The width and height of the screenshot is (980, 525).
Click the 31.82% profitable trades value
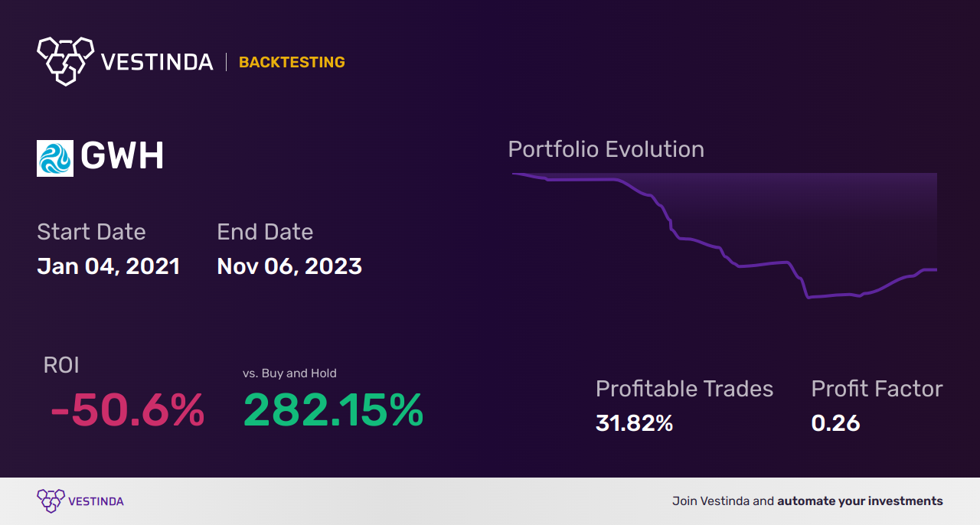(634, 422)
